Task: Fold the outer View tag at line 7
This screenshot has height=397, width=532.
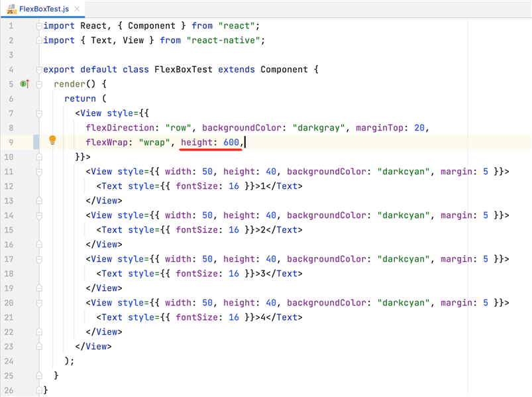Action: tap(40, 113)
